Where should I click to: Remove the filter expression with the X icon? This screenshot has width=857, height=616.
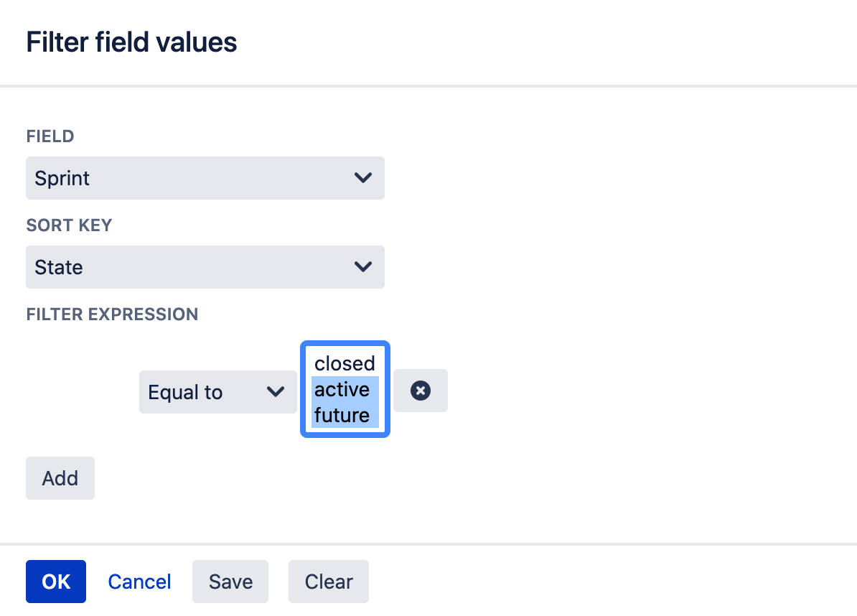(x=421, y=391)
